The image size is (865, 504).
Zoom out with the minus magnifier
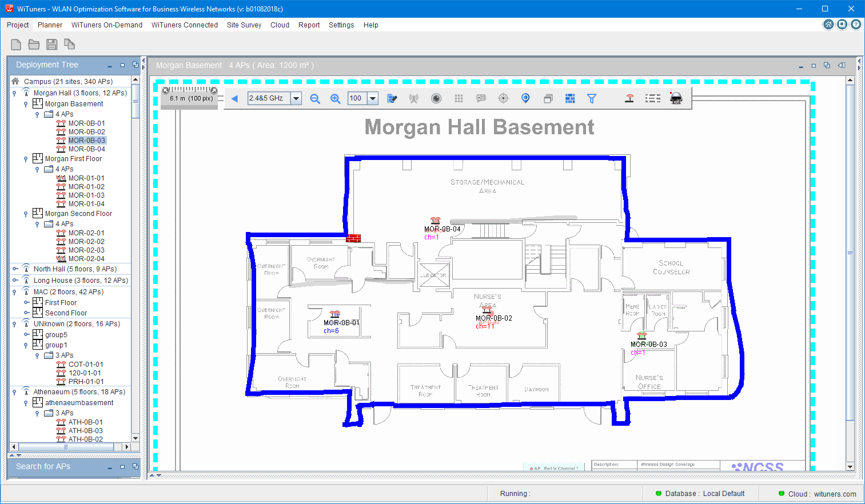coord(315,98)
